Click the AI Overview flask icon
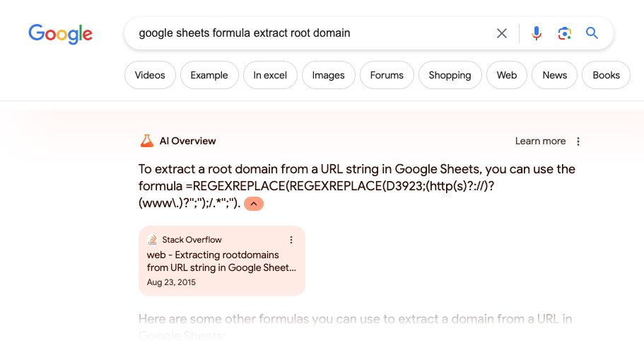 click(146, 141)
